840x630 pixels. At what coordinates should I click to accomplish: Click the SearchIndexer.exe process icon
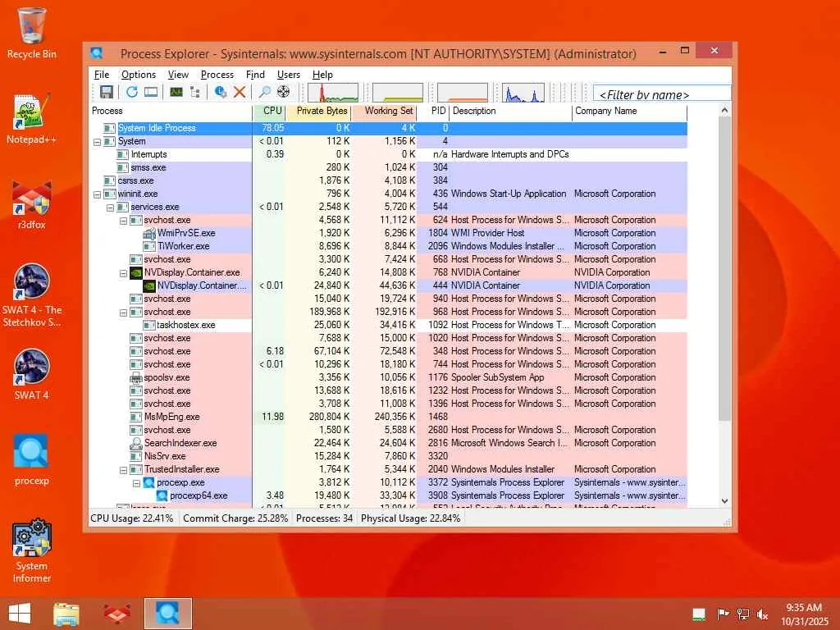[136, 443]
